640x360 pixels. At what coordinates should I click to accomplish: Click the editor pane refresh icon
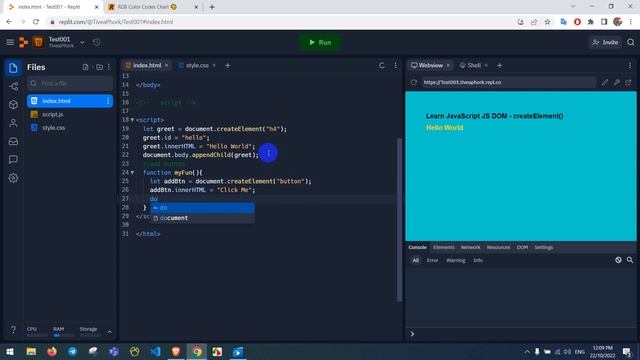tap(382, 65)
